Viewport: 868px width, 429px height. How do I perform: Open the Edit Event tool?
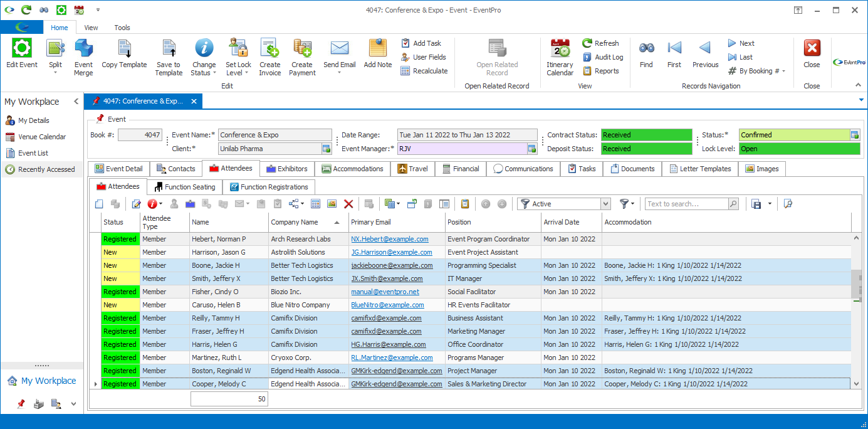tap(21, 54)
